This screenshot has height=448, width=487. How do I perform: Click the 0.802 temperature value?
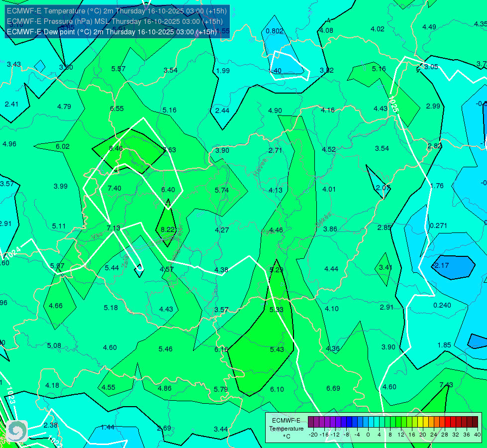(x=275, y=31)
